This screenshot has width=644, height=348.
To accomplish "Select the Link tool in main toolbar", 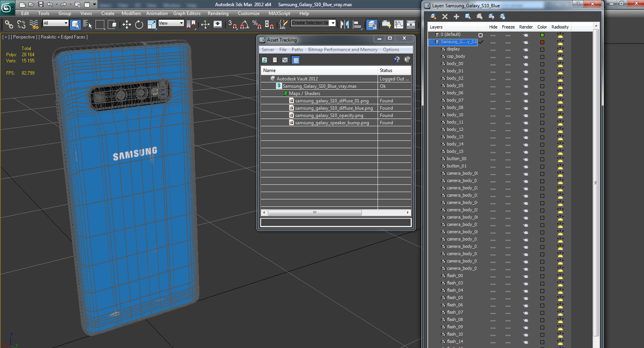I will [9, 24].
